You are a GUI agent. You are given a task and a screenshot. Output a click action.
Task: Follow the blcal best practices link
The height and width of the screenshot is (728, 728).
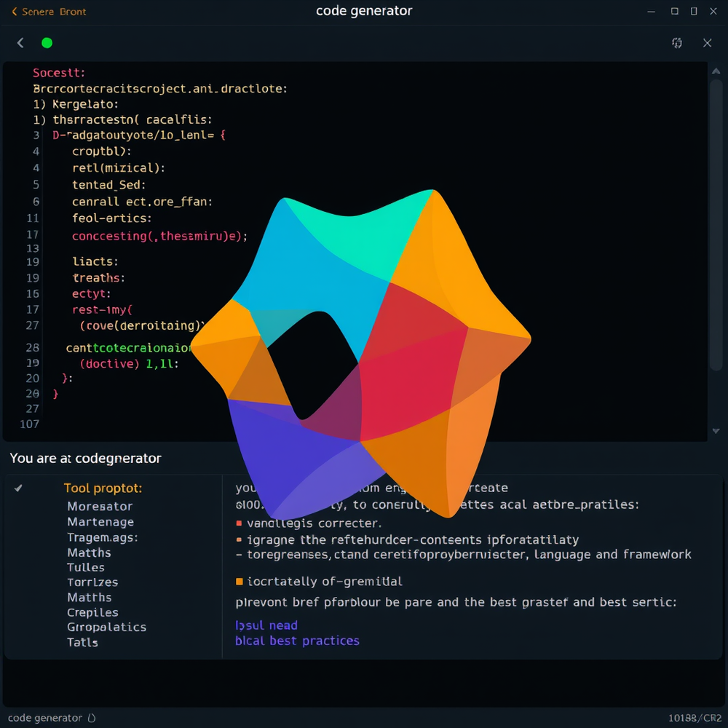297,640
